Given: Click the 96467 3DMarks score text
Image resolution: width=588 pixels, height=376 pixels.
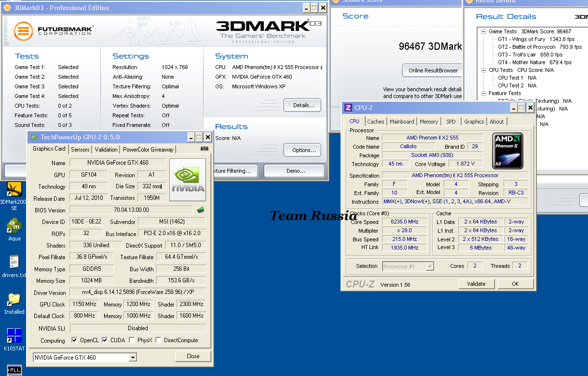Looking at the screenshot, I should 430,47.
